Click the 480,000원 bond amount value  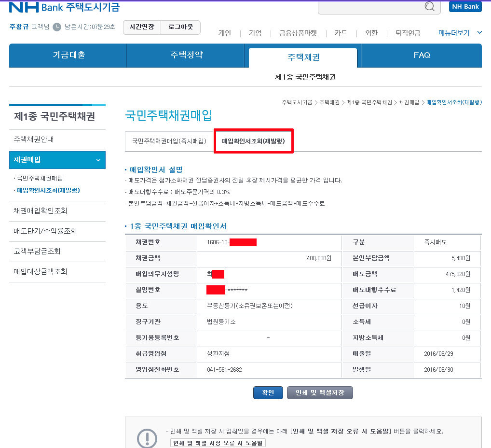[319, 258]
